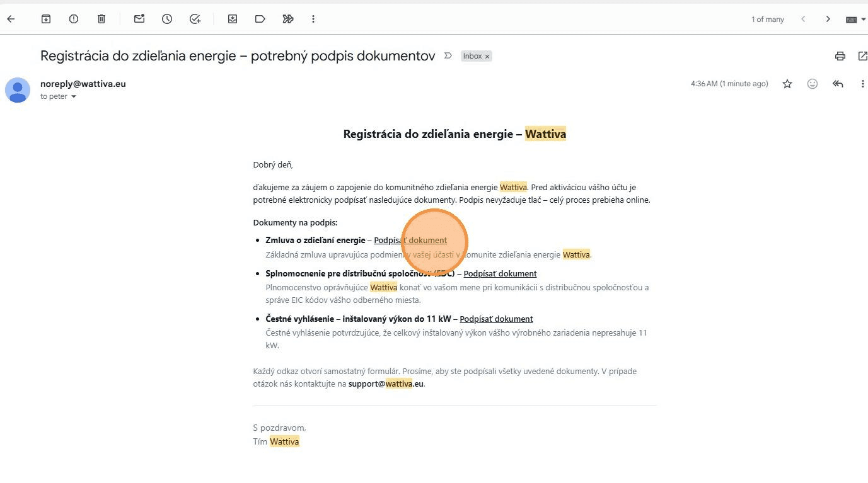Open sender name noreply@wattiva.eu
Viewport: 868px width, 483px height.
point(83,84)
